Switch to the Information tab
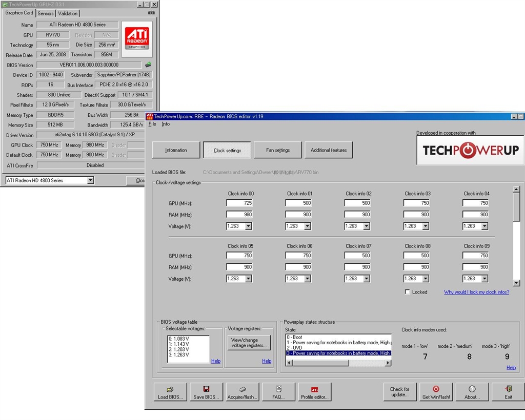This screenshot has width=525, height=420. (176, 150)
